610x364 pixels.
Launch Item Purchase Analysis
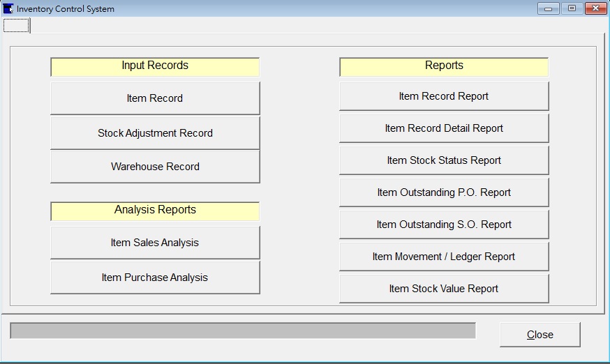155,278
